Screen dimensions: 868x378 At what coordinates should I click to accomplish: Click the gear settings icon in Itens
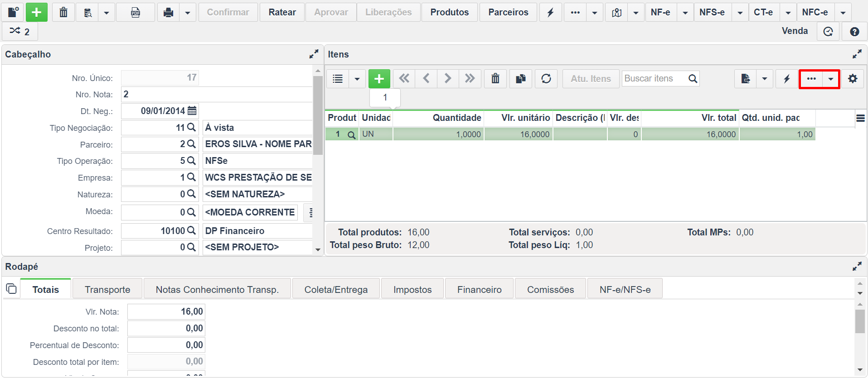(853, 79)
